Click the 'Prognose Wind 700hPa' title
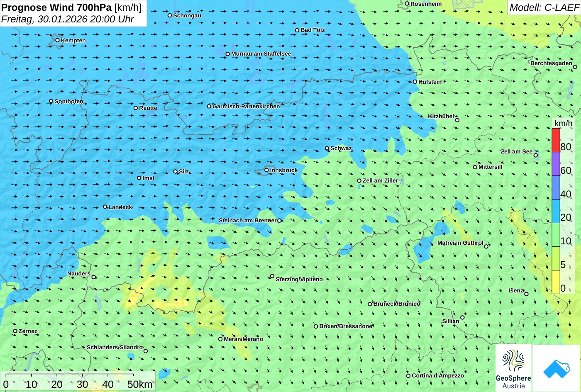581x392 pixels. (56, 7)
